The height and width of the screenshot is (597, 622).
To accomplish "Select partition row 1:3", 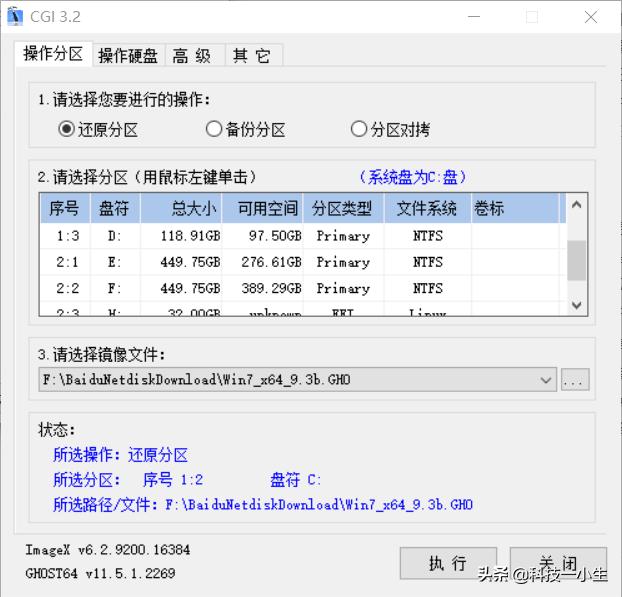I will click(303, 236).
